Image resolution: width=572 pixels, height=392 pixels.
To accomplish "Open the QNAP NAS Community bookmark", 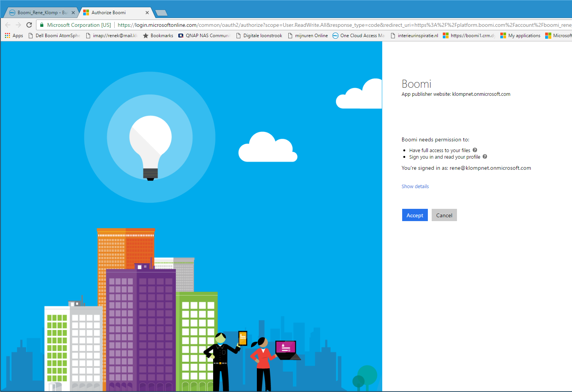I will coord(204,35).
